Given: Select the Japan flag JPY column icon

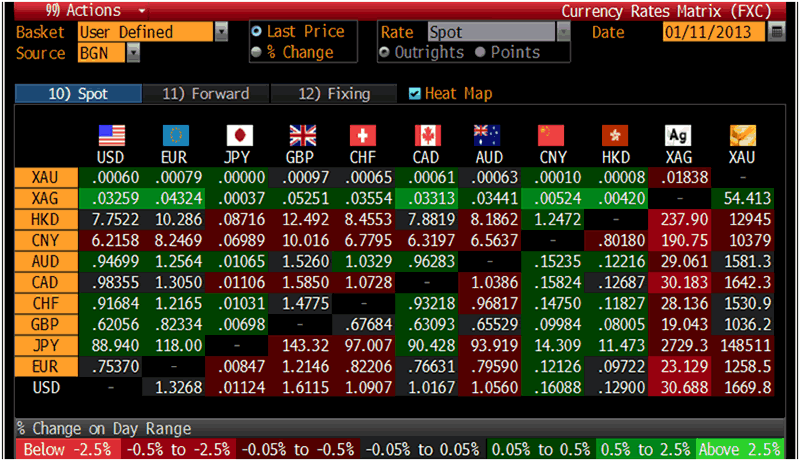Looking at the screenshot, I should click(x=238, y=135).
